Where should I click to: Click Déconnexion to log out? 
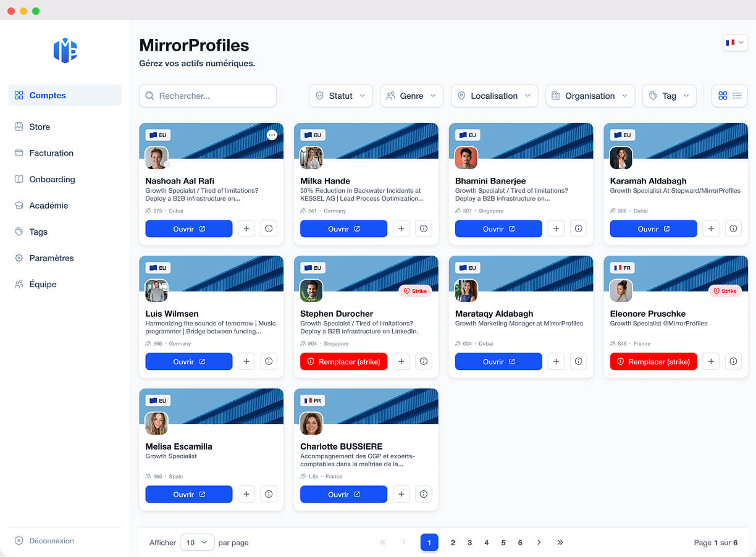point(44,540)
